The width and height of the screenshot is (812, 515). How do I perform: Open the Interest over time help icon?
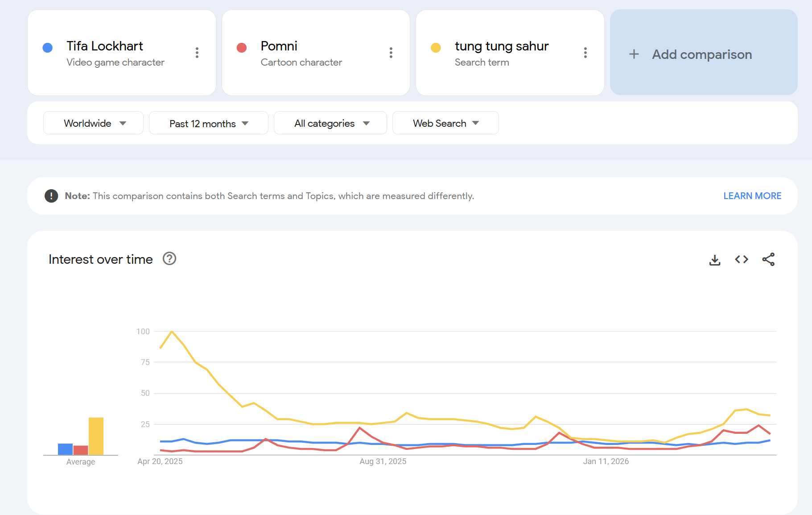coord(169,259)
